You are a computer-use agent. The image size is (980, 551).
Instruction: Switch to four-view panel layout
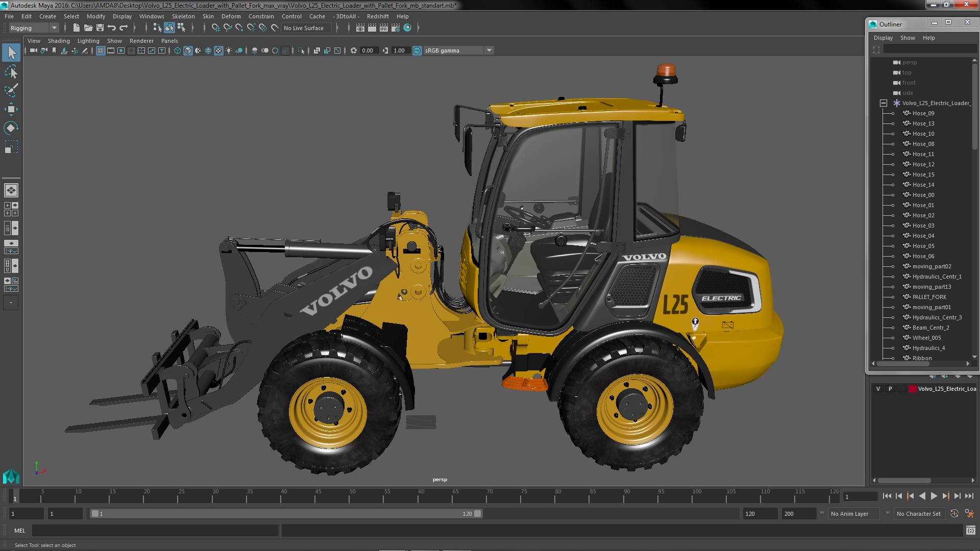[11, 209]
